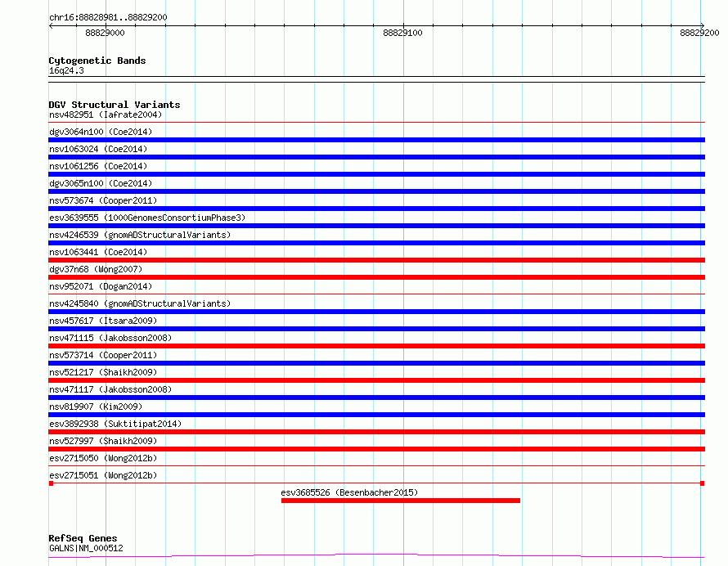Screen dimensions: 728x566
Task: Open variant esv2715050 (Wong2012b)
Action: pyautogui.click(x=103, y=458)
